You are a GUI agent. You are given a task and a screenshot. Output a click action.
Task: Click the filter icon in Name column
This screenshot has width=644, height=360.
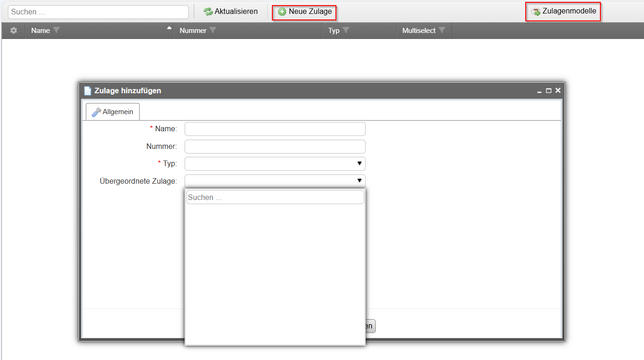pos(57,31)
